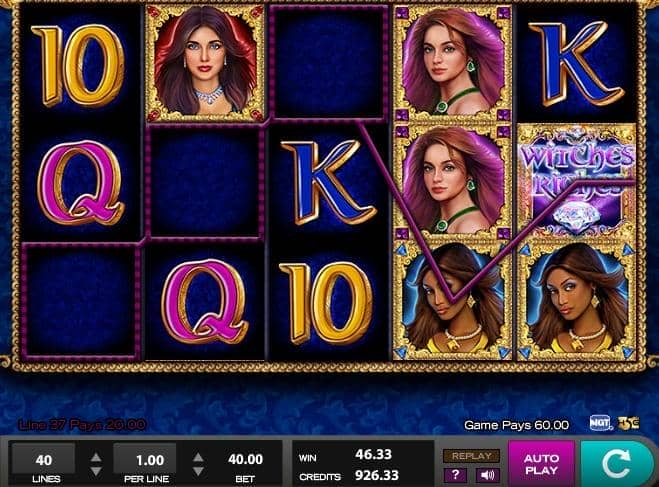Click the High 5 Games logo
Image resolution: width=659 pixels, height=487 pixels.
(x=629, y=423)
